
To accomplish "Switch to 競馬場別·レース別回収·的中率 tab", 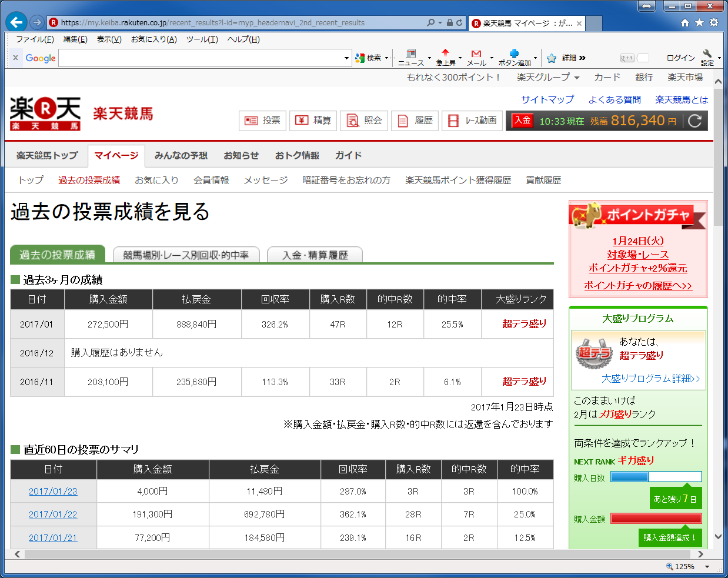I will tap(186, 255).
